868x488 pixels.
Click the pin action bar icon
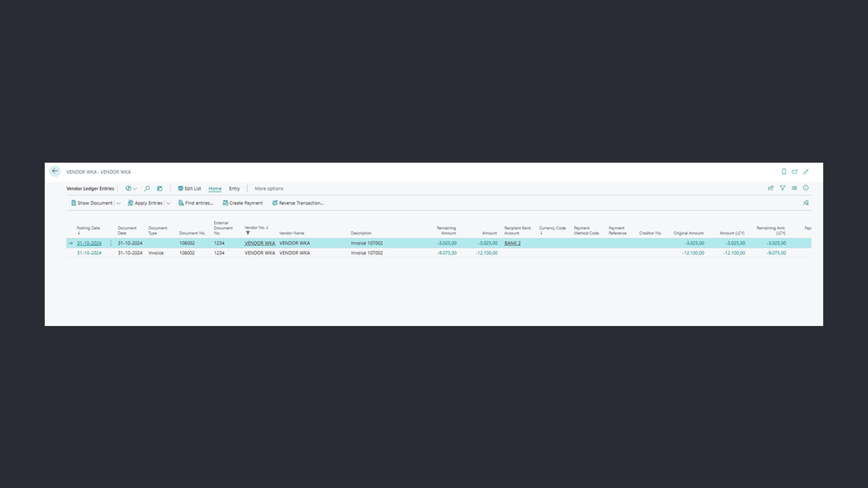click(x=806, y=203)
